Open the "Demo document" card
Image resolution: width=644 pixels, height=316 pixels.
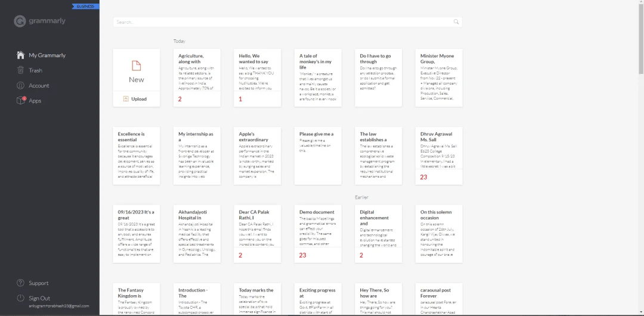click(x=318, y=234)
